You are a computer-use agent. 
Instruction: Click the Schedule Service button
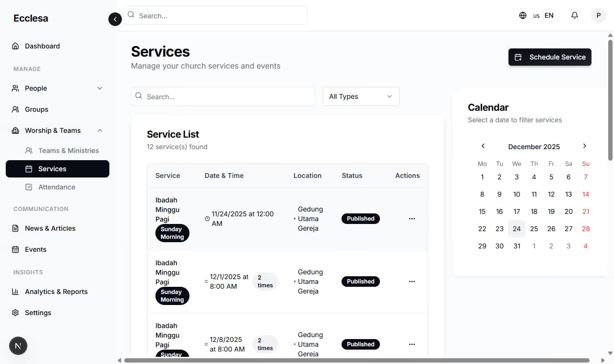(x=550, y=57)
